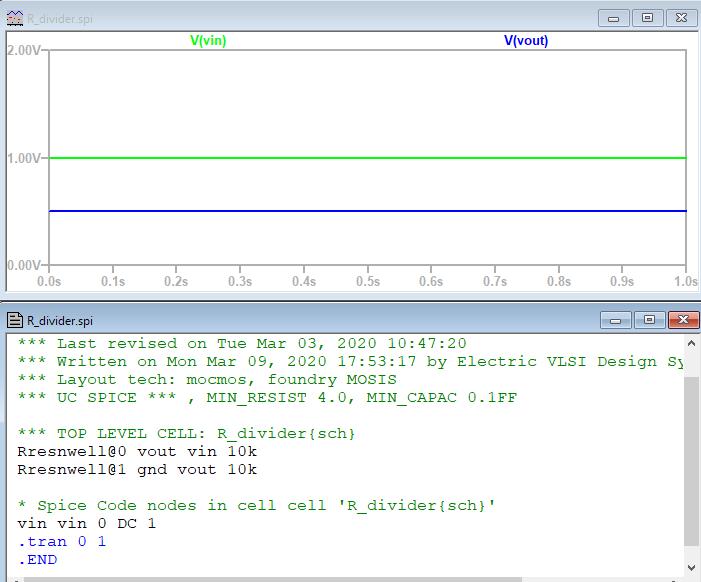Click the Rresnwell@0 resistor netlist line
Viewport: 701px width, 582px height.
coord(137,451)
